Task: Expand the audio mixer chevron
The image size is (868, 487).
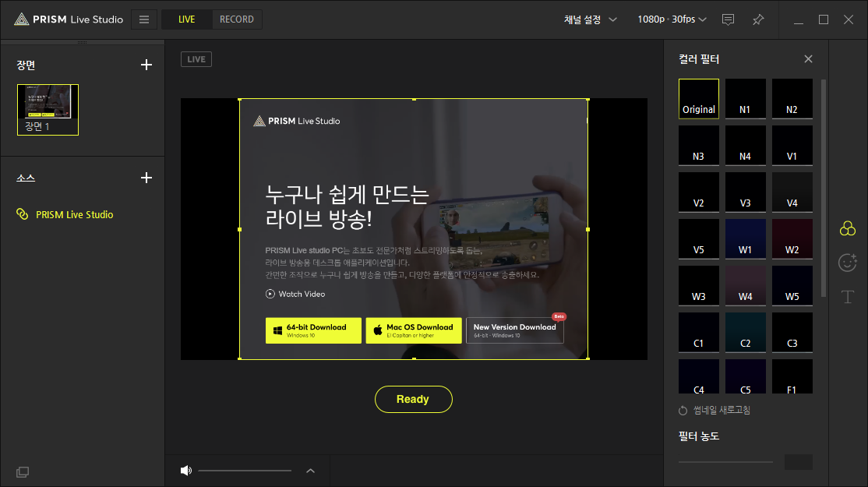Action: coord(311,471)
